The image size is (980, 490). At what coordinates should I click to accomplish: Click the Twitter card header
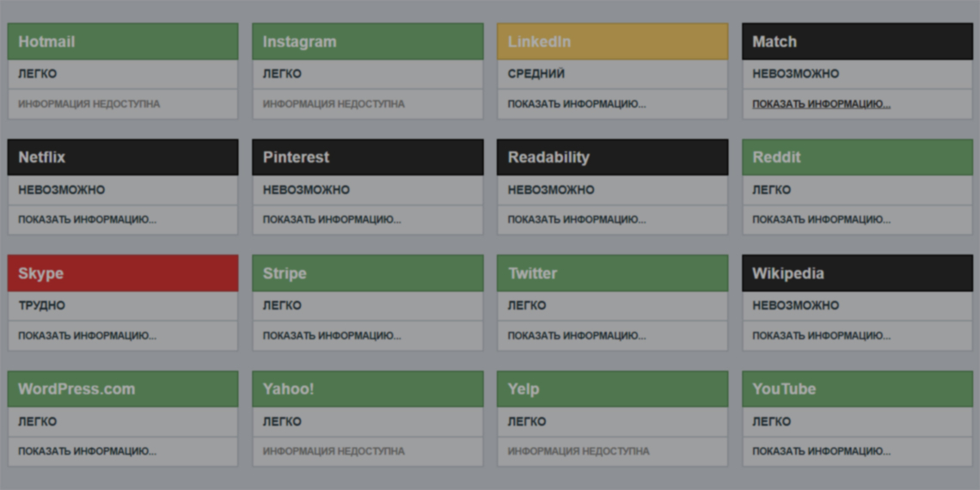612,273
